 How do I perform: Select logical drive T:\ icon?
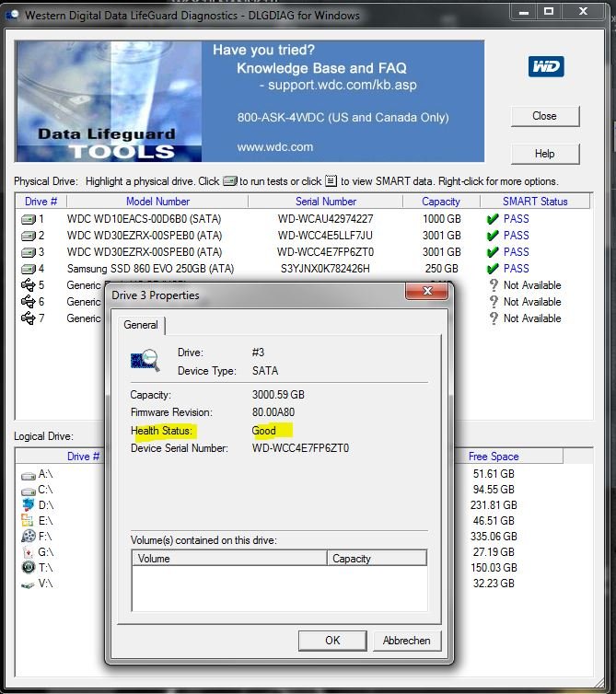tap(29, 567)
